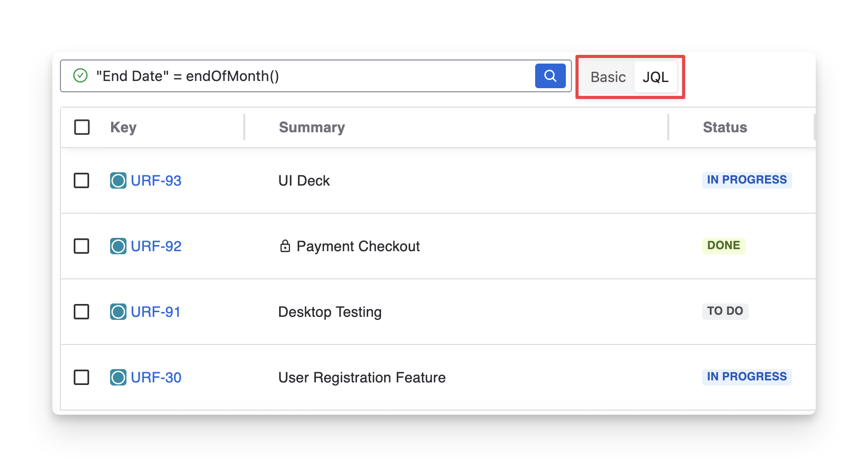Select the checkbox next to URF-92

(81, 246)
